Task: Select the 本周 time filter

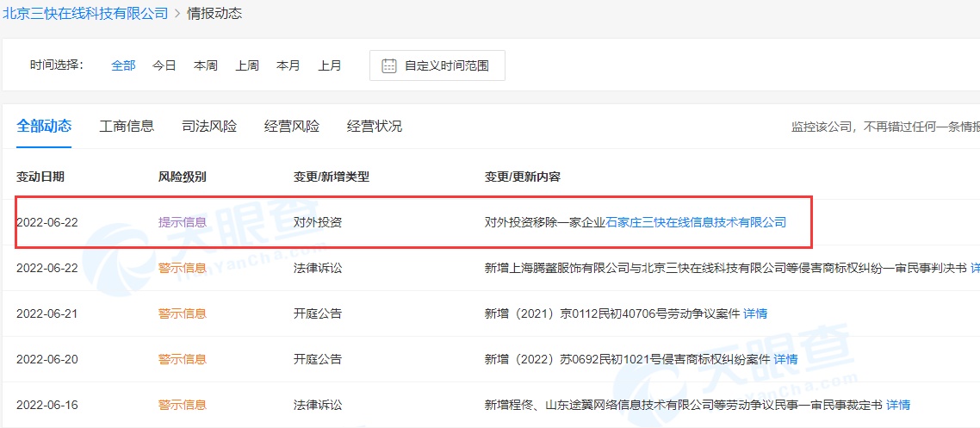Action: [206, 65]
